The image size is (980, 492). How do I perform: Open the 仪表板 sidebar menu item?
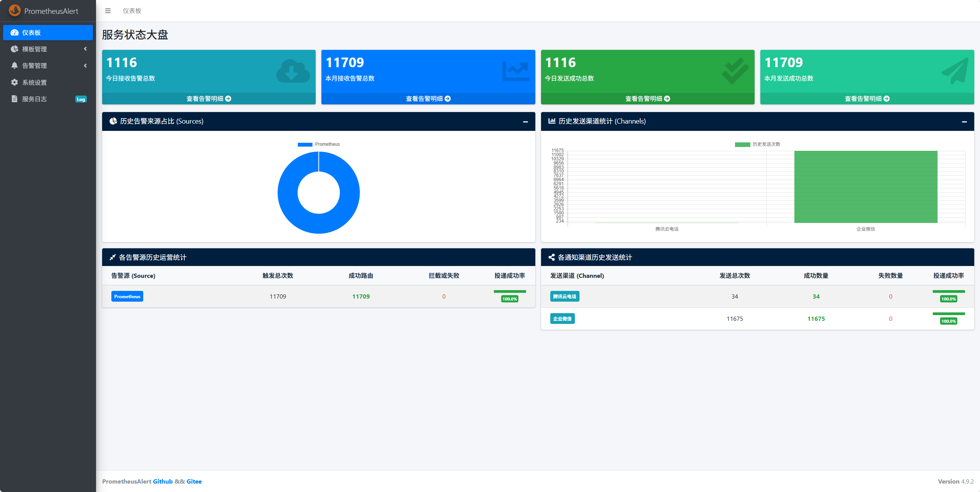click(x=48, y=33)
